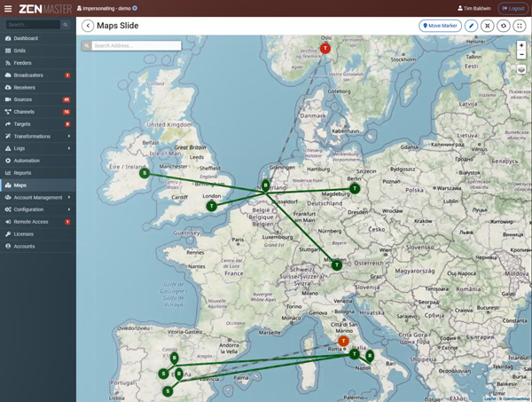Select Maps in the sidebar
Image resolution: width=532 pixels, height=402 pixels.
[37, 185]
